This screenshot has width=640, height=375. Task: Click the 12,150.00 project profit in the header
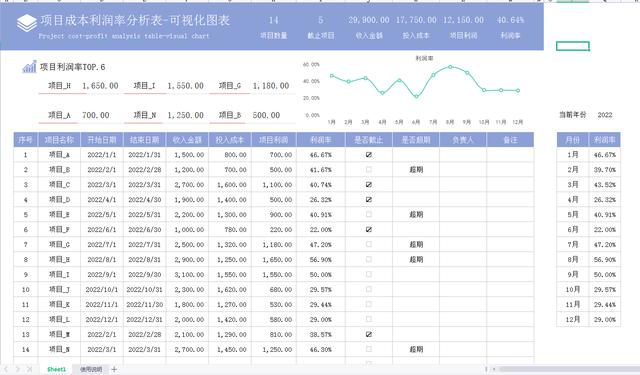tap(463, 20)
